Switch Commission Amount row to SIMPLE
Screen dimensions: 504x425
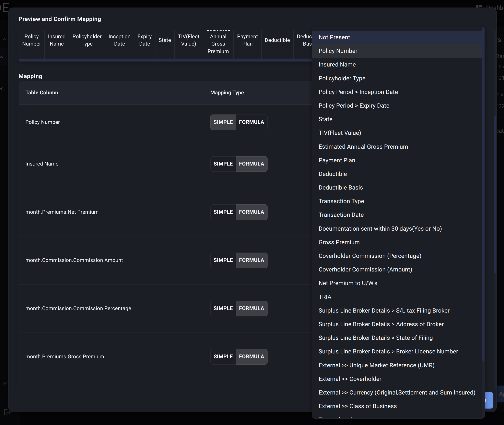coord(223,260)
